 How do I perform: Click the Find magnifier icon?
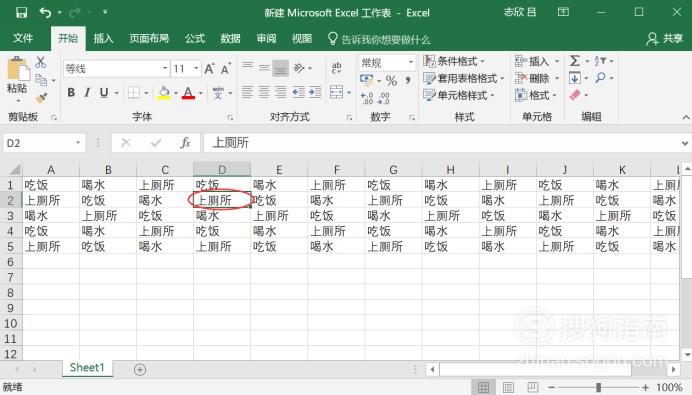pyautogui.click(x=600, y=78)
